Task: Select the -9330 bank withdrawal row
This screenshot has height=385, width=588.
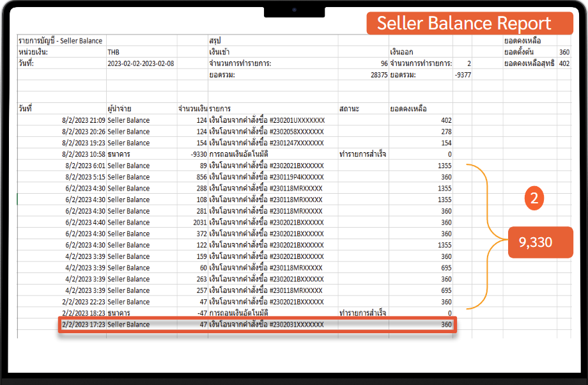Action: point(192,153)
